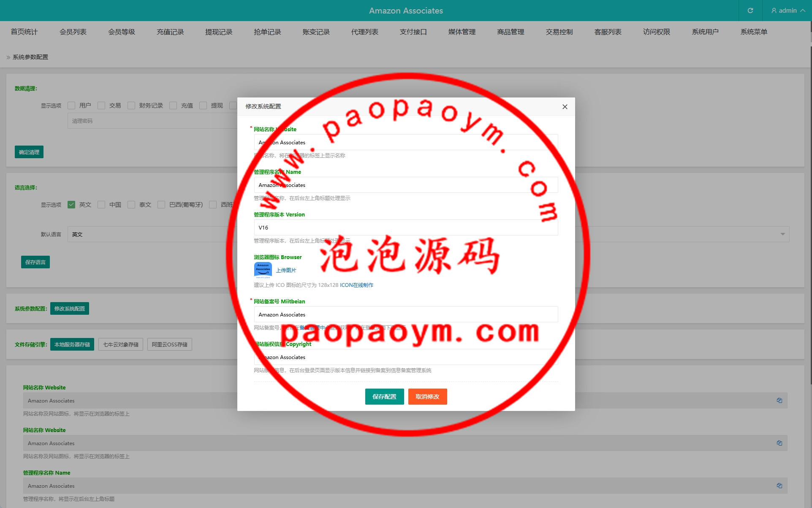812x508 pixels.
Task: Open 交易控制 menu
Action: [x=559, y=32]
